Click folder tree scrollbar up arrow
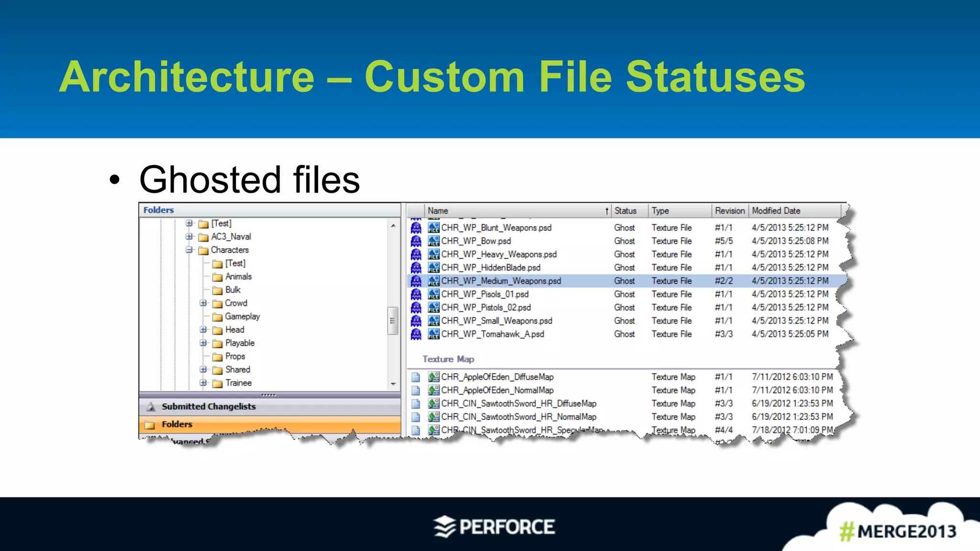The image size is (980, 551). click(x=393, y=225)
